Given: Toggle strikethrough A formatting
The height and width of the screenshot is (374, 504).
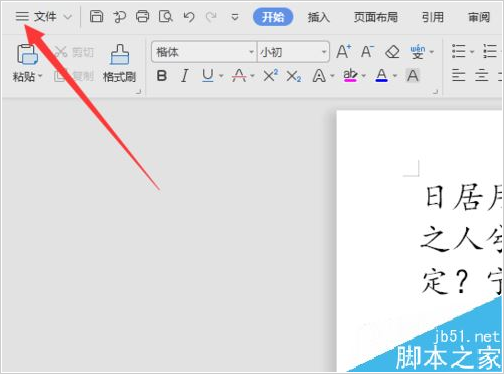Looking at the screenshot, I should point(239,76).
